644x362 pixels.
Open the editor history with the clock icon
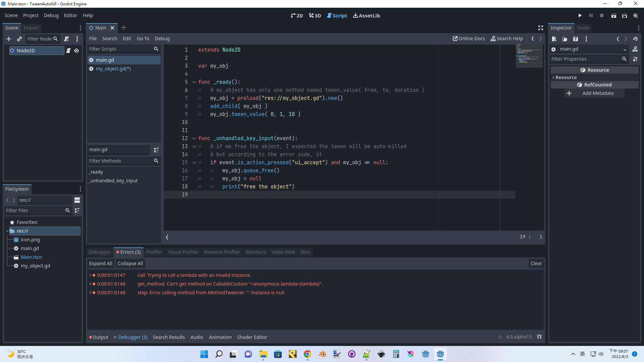(636, 39)
